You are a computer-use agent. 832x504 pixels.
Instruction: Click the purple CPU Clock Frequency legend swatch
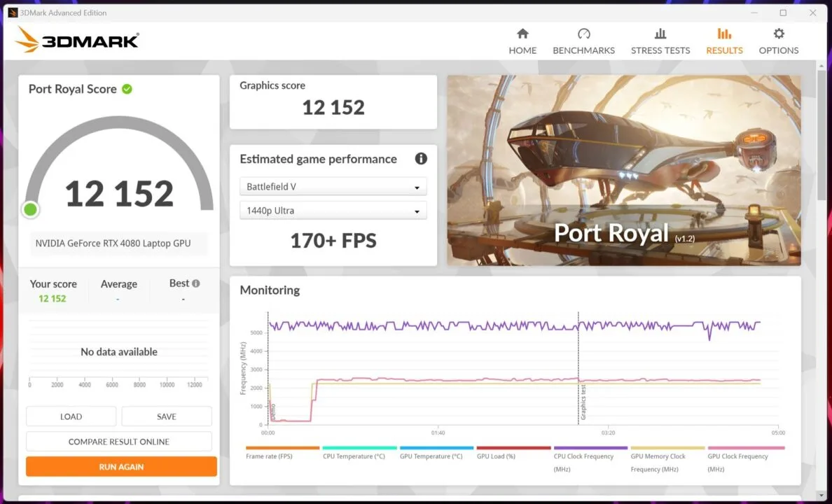590,448
